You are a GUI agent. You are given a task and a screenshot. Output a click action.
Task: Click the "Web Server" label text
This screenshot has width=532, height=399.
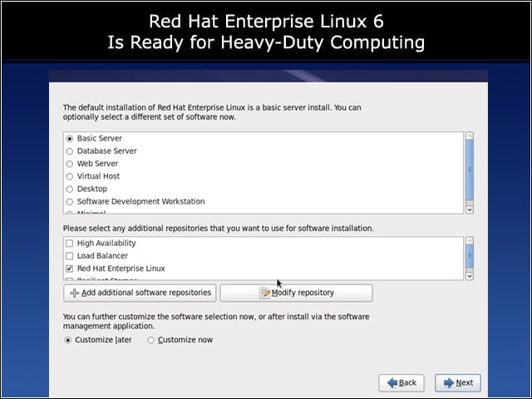pyautogui.click(x=97, y=164)
